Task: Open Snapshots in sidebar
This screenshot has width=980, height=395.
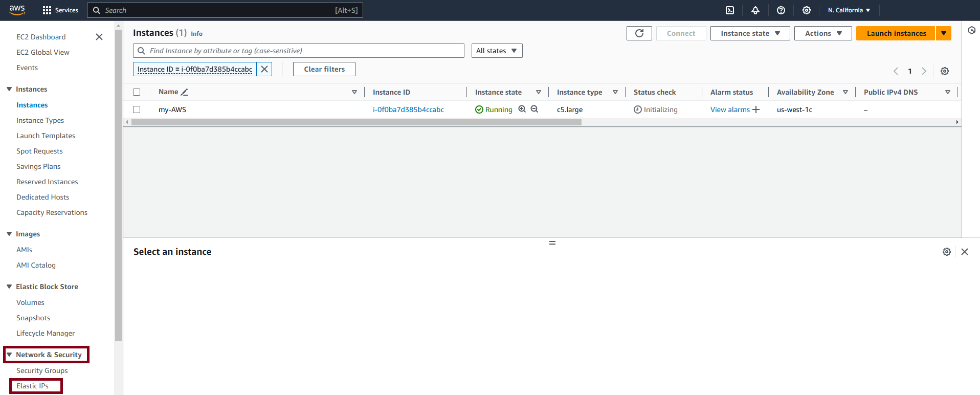Action: (x=33, y=318)
